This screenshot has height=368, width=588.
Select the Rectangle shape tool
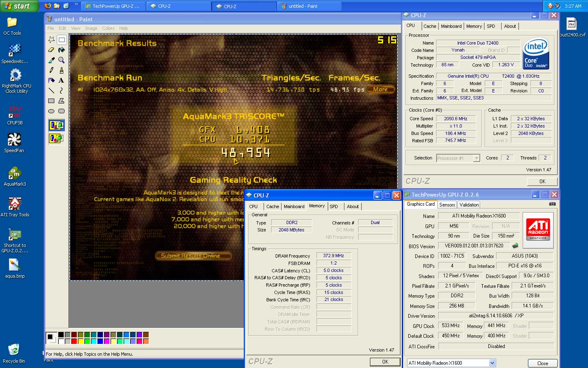click(51, 101)
